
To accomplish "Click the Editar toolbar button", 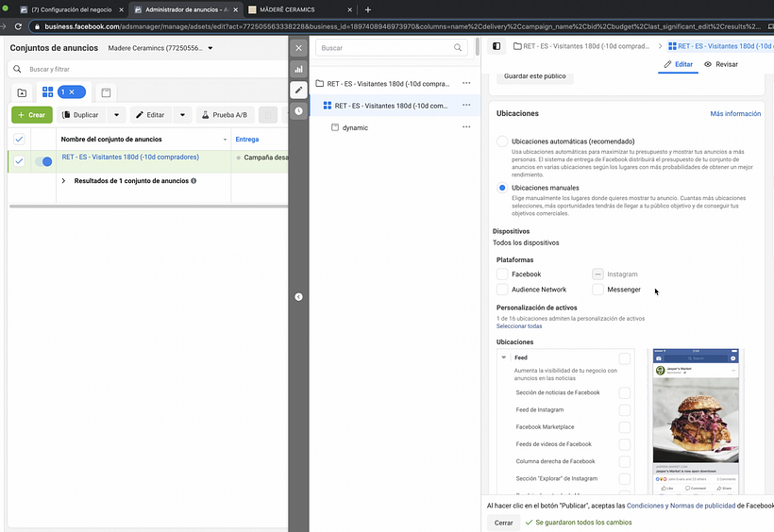I will click(x=151, y=115).
